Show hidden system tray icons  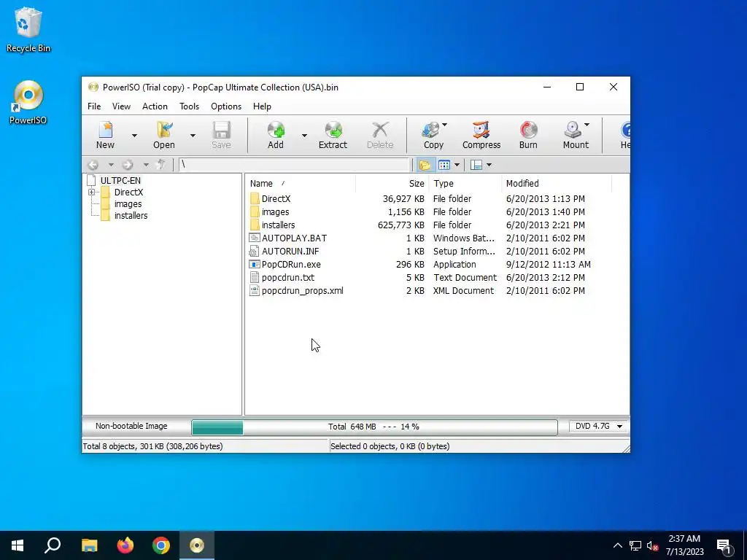617,545
